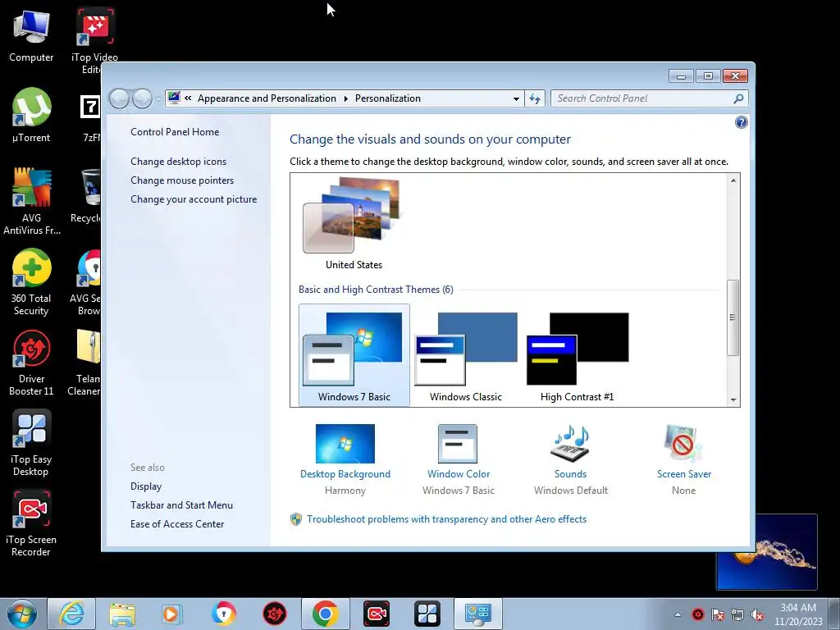The width and height of the screenshot is (840, 630).
Task: Select Control Panel taskbar button
Action: (x=478, y=614)
